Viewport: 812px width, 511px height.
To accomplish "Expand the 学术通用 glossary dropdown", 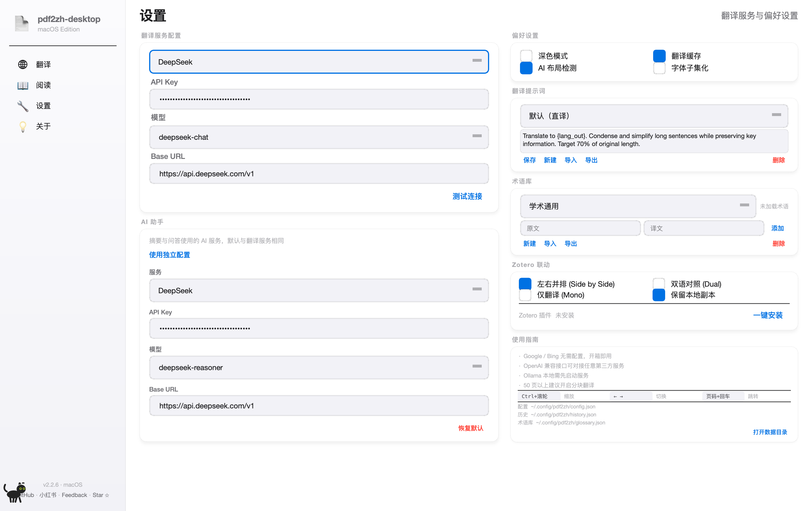I will click(x=638, y=206).
